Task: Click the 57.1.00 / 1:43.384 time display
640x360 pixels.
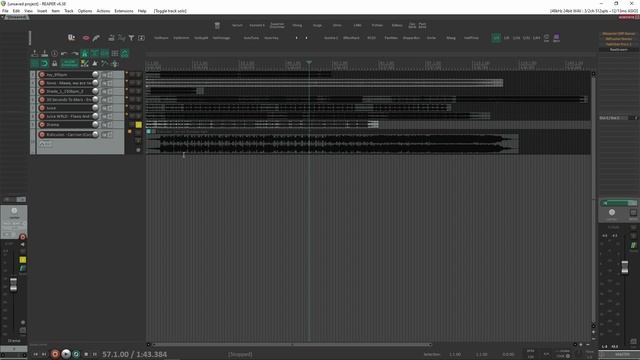Action: (x=134, y=354)
